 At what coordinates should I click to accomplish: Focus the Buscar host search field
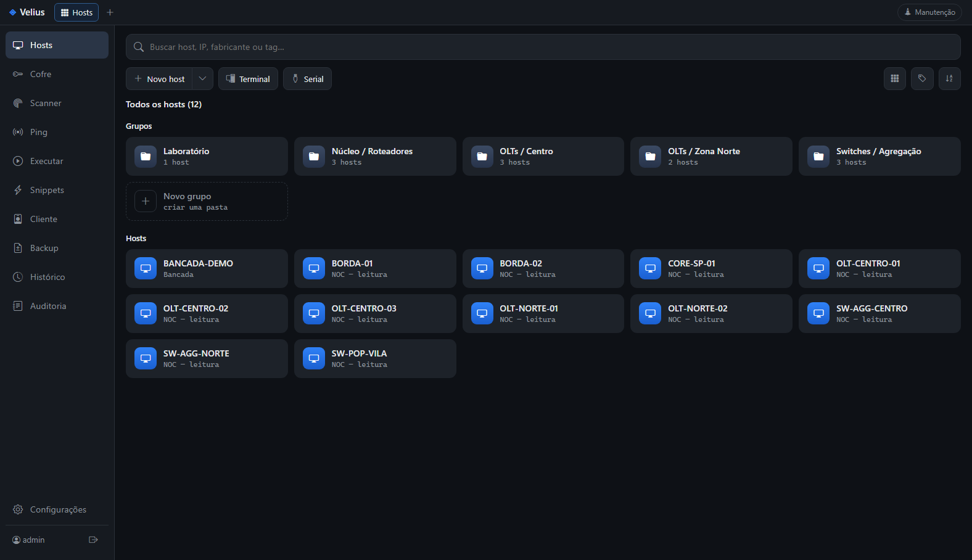(x=543, y=47)
